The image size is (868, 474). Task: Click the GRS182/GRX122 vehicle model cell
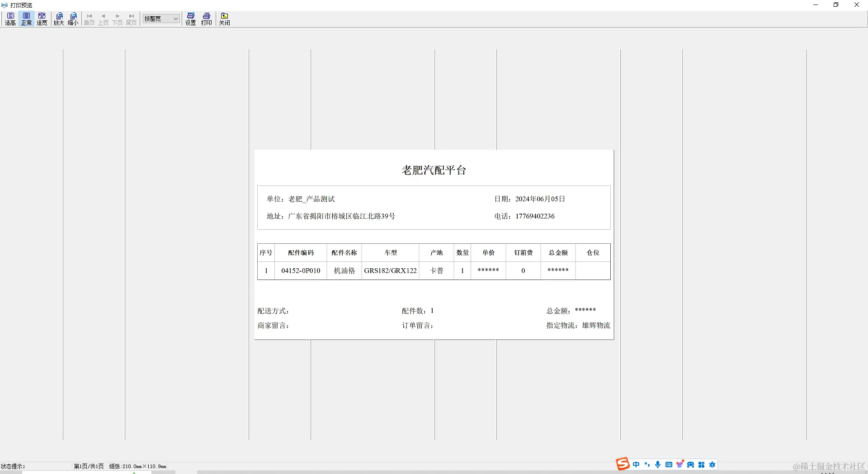[x=391, y=270]
